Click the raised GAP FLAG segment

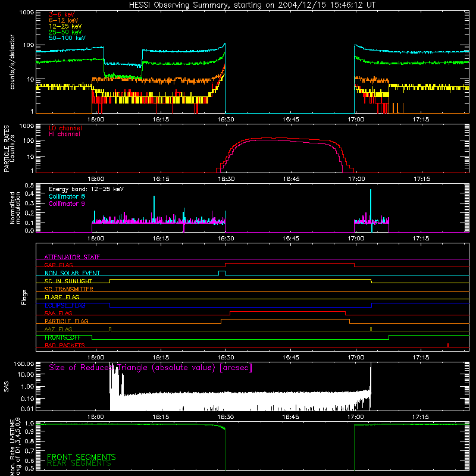point(290,264)
